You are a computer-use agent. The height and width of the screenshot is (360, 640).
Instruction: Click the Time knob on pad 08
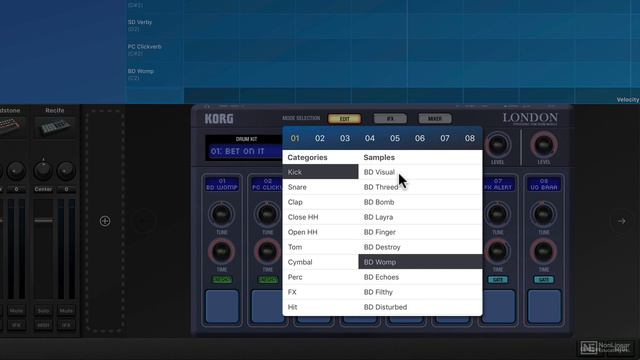(x=544, y=251)
